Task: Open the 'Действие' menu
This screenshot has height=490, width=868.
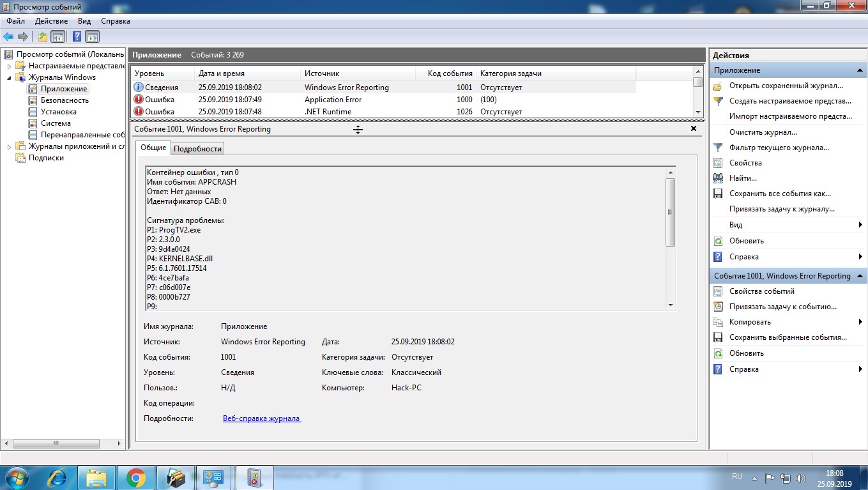Action: (x=51, y=21)
